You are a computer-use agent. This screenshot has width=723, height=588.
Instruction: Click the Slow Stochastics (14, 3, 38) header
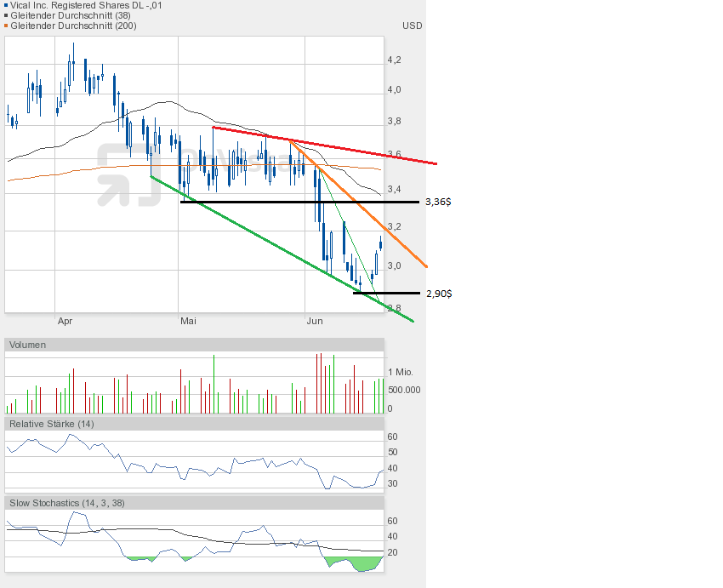pos(67,503)
